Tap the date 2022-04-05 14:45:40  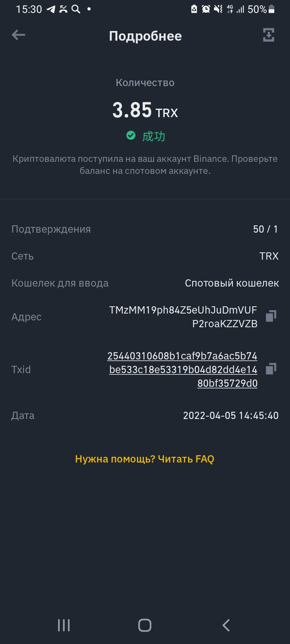tap(231, 415)
